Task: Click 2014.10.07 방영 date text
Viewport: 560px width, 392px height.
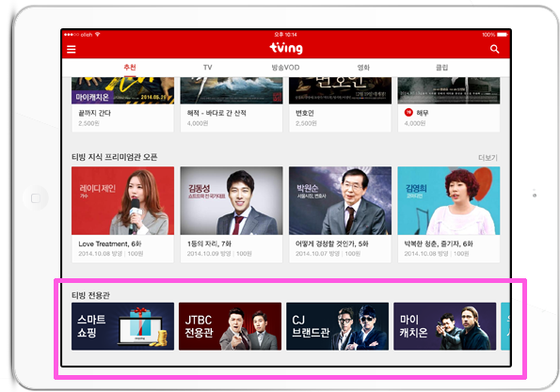Action: pyautogui.click(x=317, y=254)
